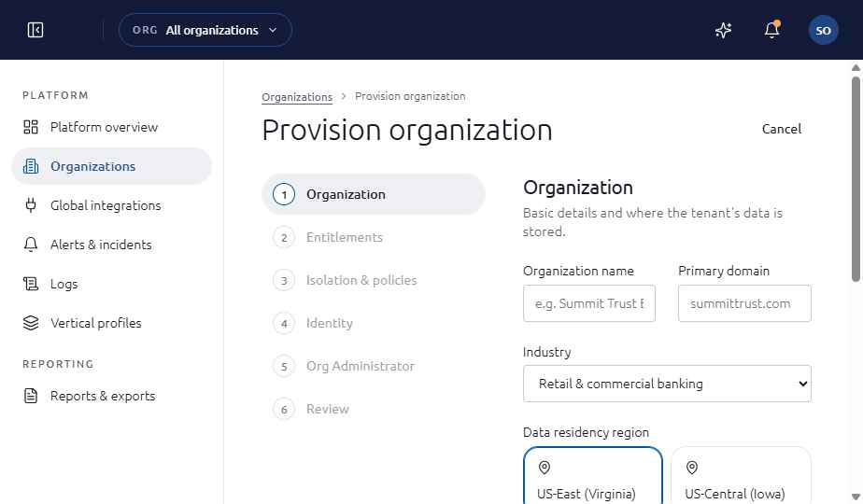The image size is (863, 504).
Task: Click the Alerts & incidents bell icon
Action: point(31,245)
